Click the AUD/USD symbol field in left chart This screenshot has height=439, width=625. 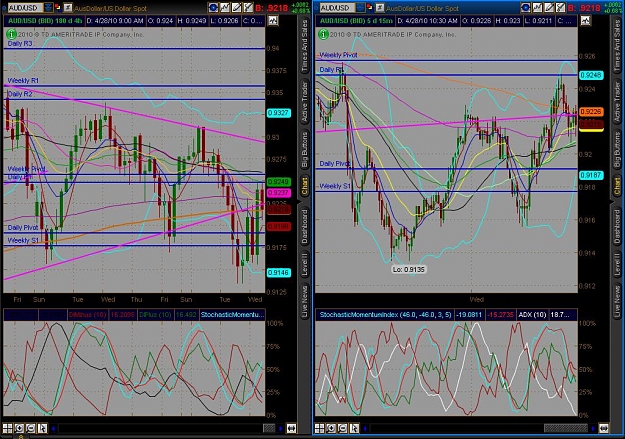pos(25,8)
